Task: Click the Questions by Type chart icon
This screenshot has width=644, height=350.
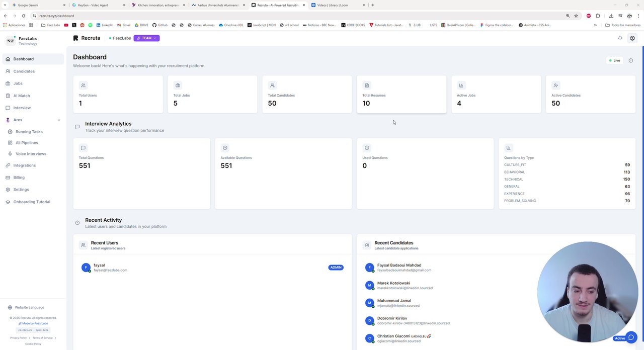Action: click(508, 148)
